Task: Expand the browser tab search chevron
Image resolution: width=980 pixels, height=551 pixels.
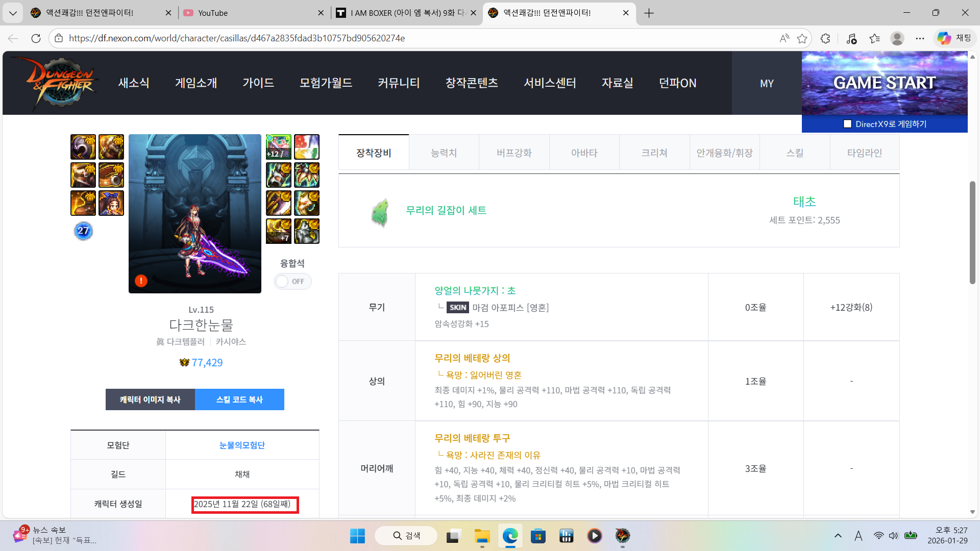Action: (x=13, y=13)
